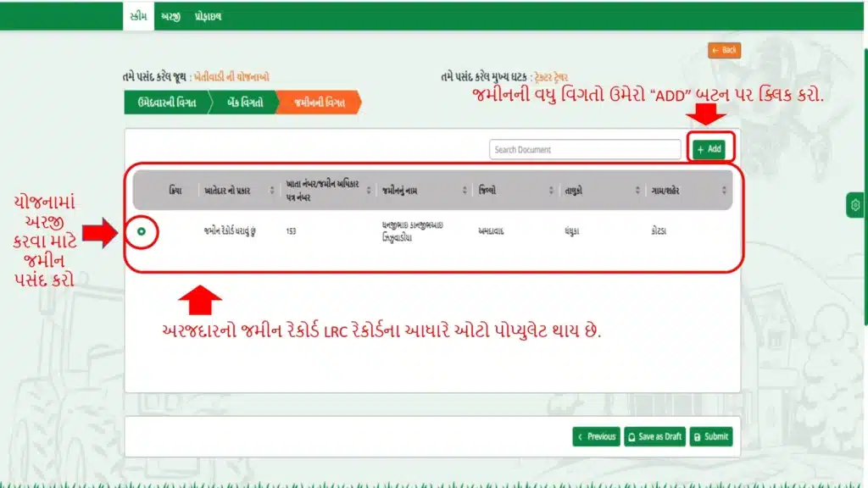Viewport: 868px width, 488px height.
Task: Open the green settings panel icon on right edge
Action: pos(854,204)
